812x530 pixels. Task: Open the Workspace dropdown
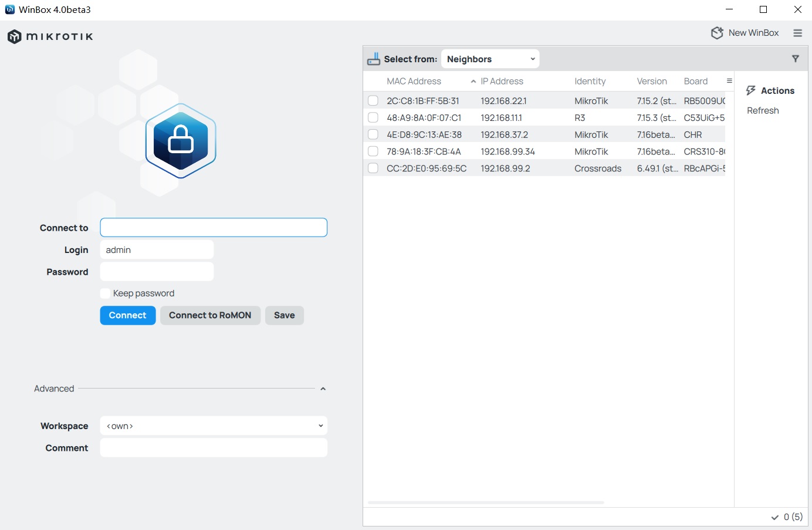(x=214, y=426)
